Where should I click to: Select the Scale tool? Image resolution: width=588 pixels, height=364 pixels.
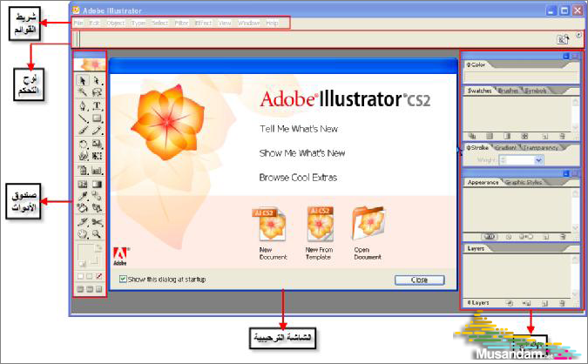pos(97,144)
